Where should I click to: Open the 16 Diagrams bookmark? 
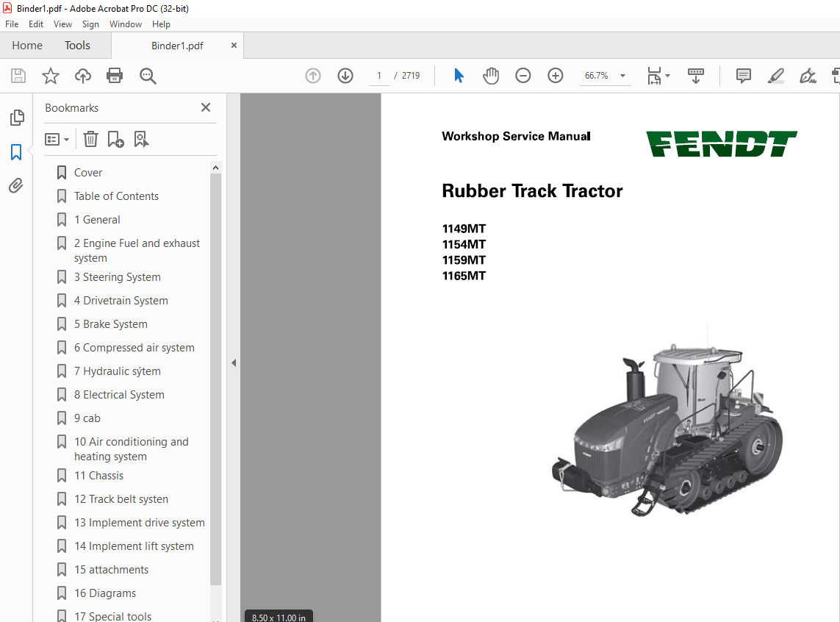point(105,593)
